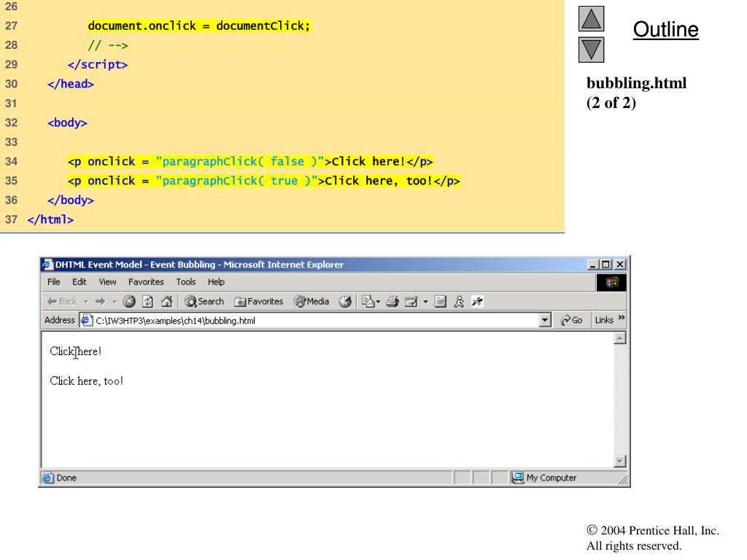Click the 'paragraphClick( true )' code line
Screen dimensions: 747x560
264,181
